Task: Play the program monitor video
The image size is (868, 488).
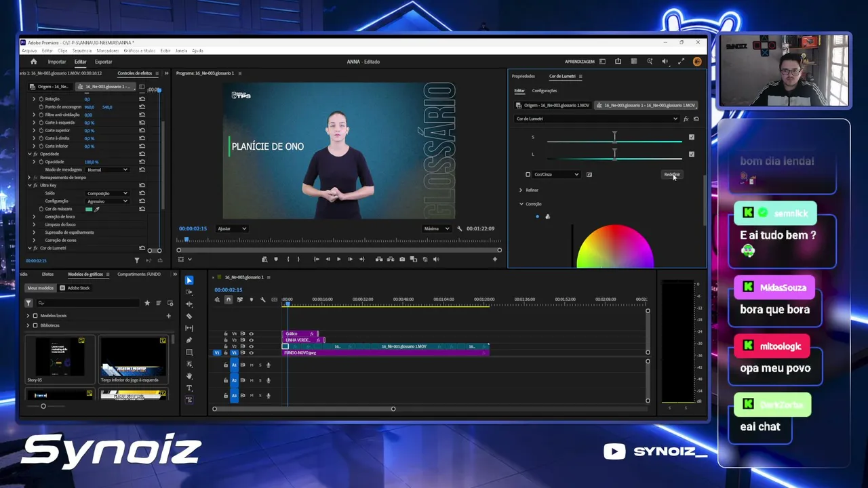Action: click(339, 259)
